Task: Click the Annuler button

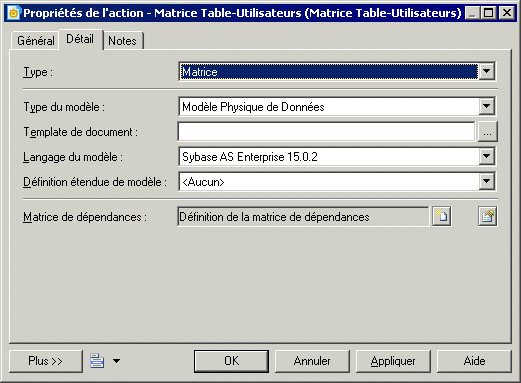Action: pyautogui.click(x=312, y=361)
